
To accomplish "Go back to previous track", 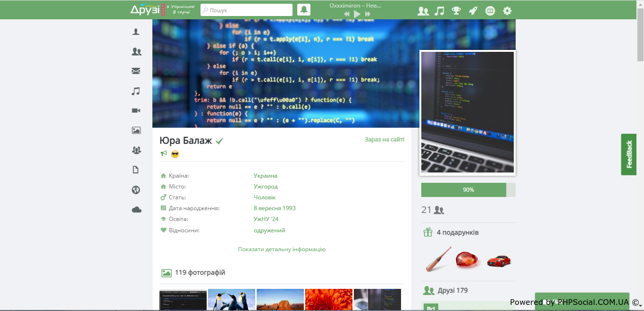I will (347, 14).
